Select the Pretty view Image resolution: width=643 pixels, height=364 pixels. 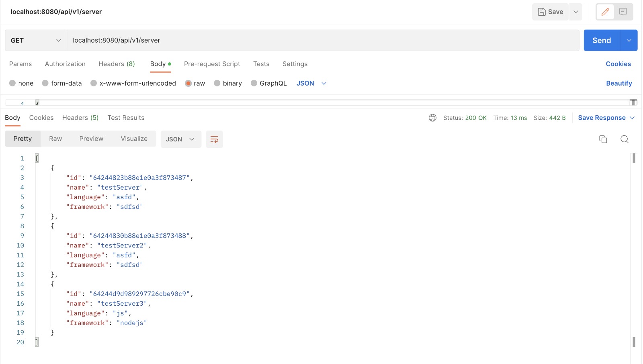(x=23, y=139)
